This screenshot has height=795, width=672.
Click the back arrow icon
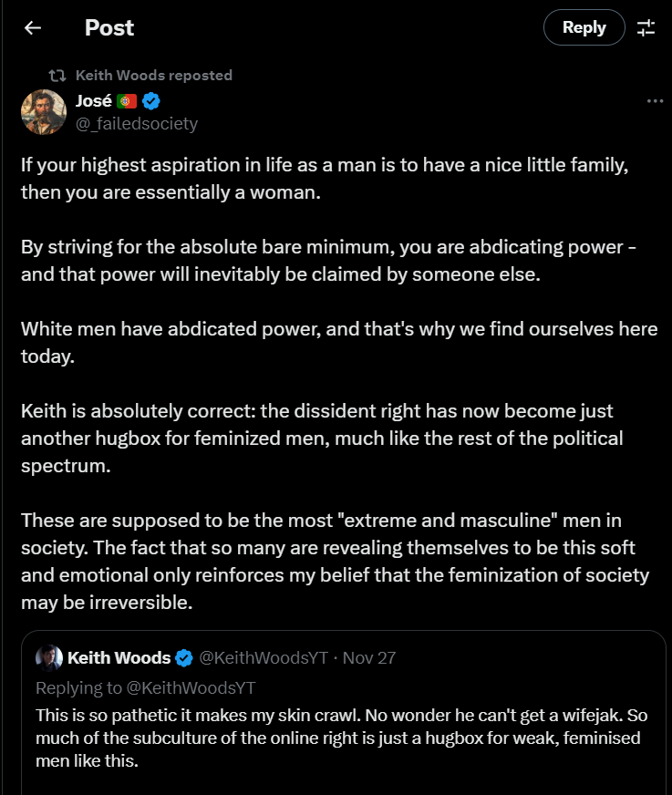pyautogui.click(x=33, y=28)
